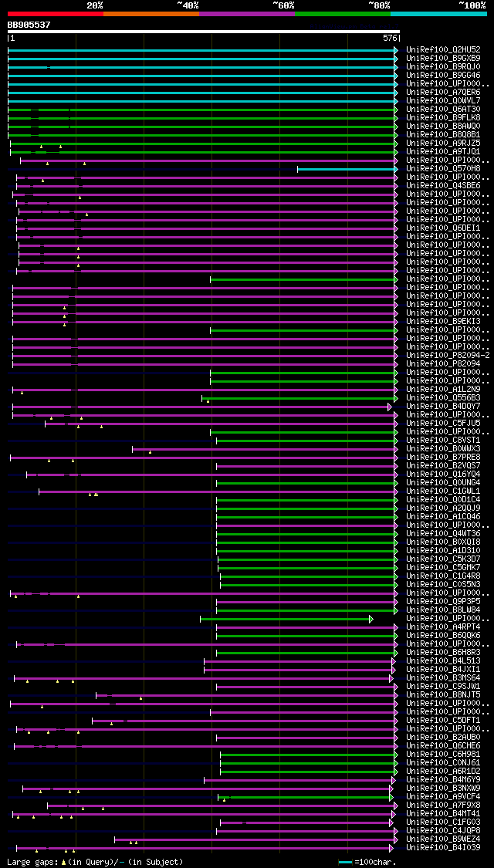Select the UniRef100_A9TJQ1 label
Viewport: 494px width, 868px height.
coord(443,152)
